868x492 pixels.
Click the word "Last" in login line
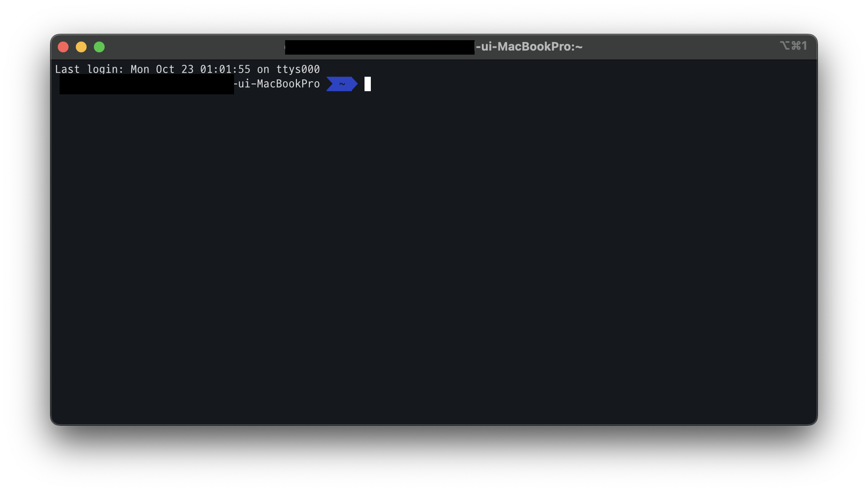pyautogui.click(x=67, y=69)
